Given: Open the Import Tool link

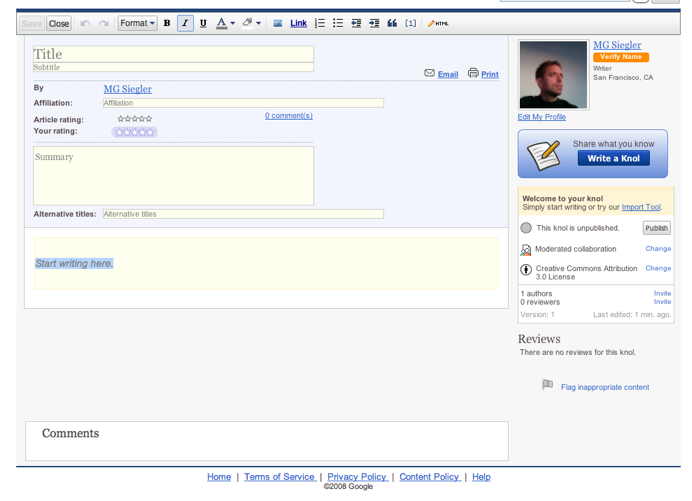Looking at the screenshot, I should pos(641,207).
